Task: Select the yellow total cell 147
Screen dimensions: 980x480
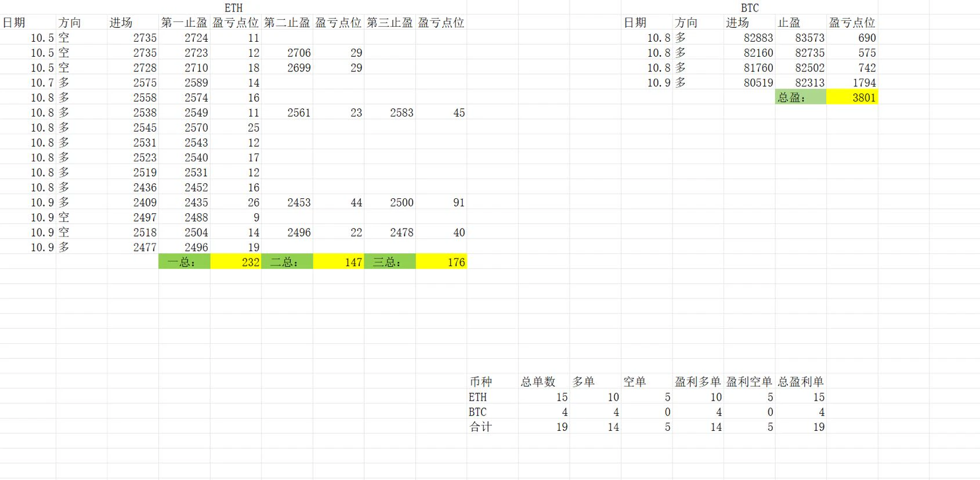Action: [338, 262]
